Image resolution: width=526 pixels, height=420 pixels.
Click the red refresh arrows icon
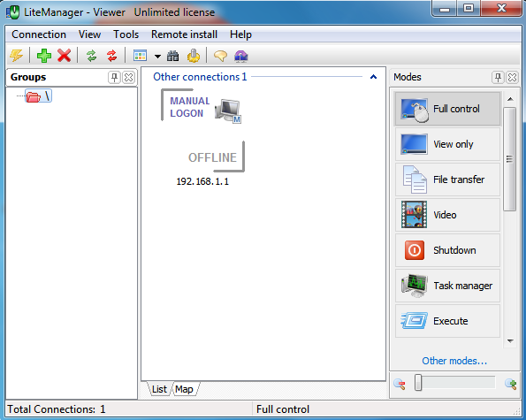[x=112, y=56]
